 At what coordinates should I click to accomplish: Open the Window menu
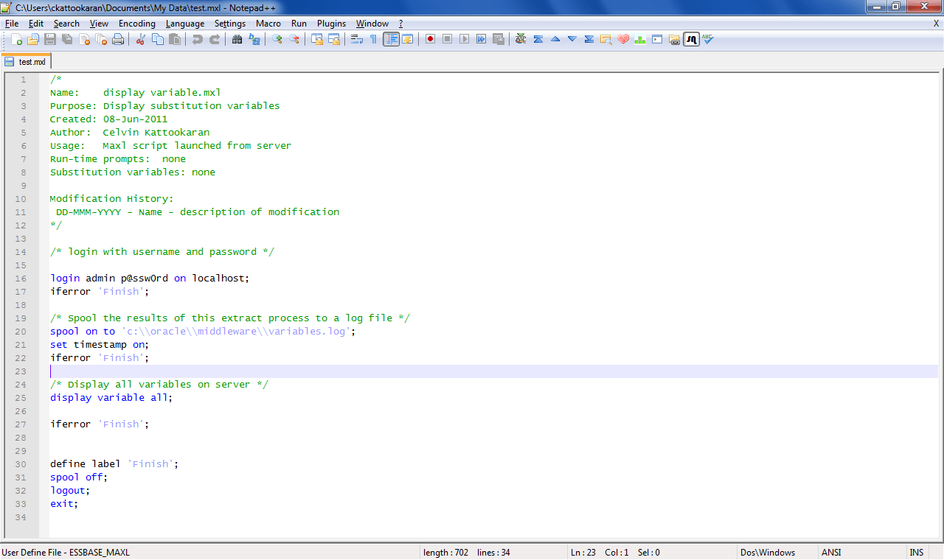click(372, 24)
